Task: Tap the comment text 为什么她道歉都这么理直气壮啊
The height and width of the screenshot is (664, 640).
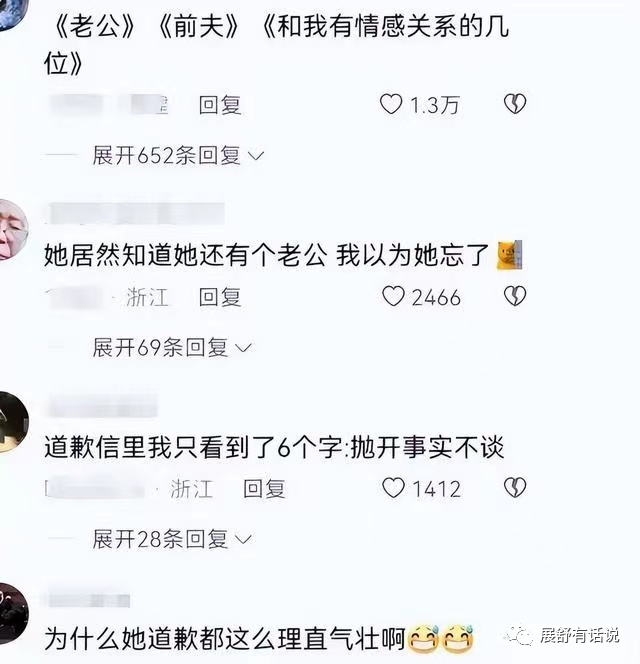Action: click(225, 638)
